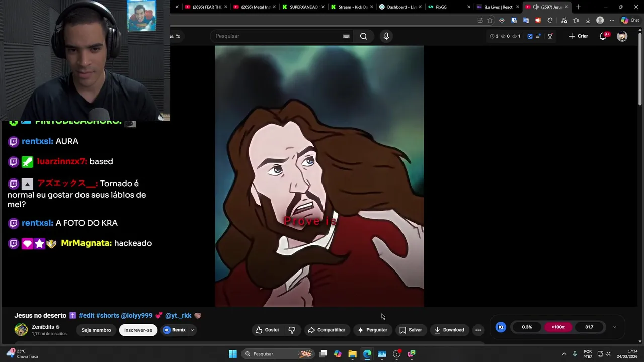This screenshot has height=362, width=644.
Task: Open the ZeniEdits channel avatar
Action: tap(21, 330)
